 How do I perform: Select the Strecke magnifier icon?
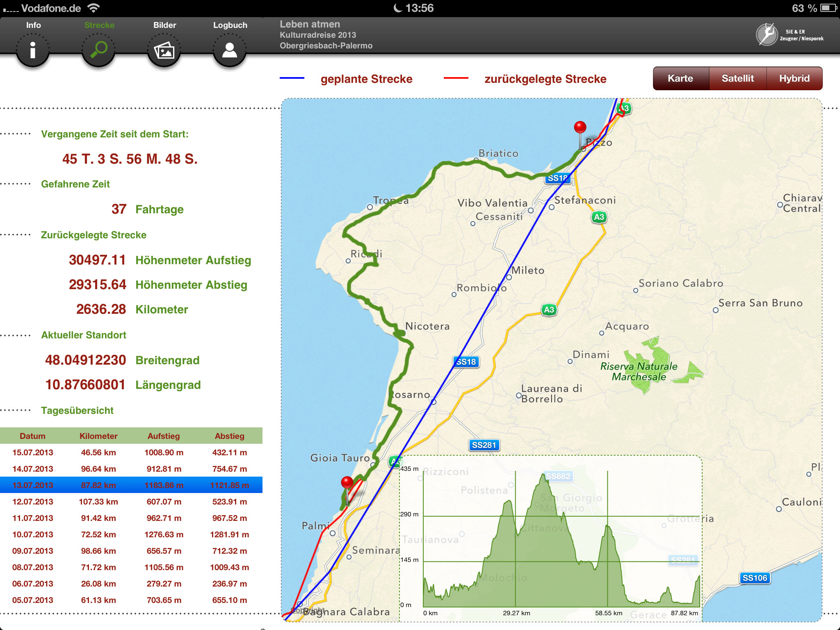(98, 50)
